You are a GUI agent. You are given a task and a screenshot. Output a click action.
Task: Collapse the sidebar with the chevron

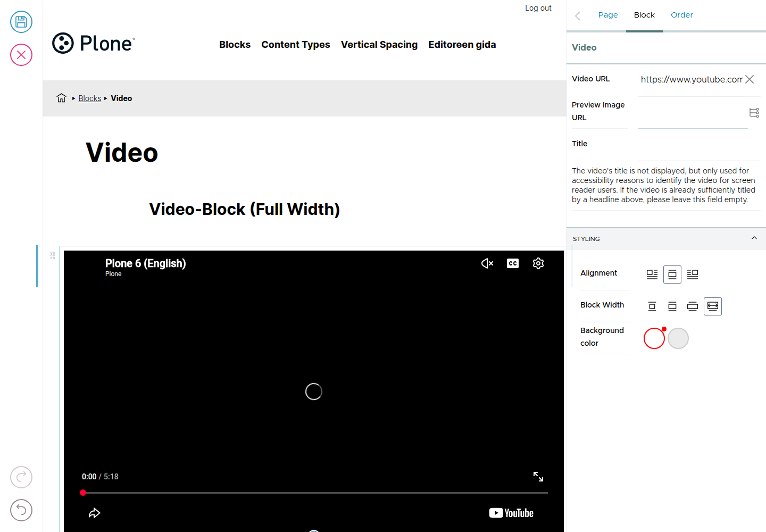pyautogui.click(x=578, y=15)
